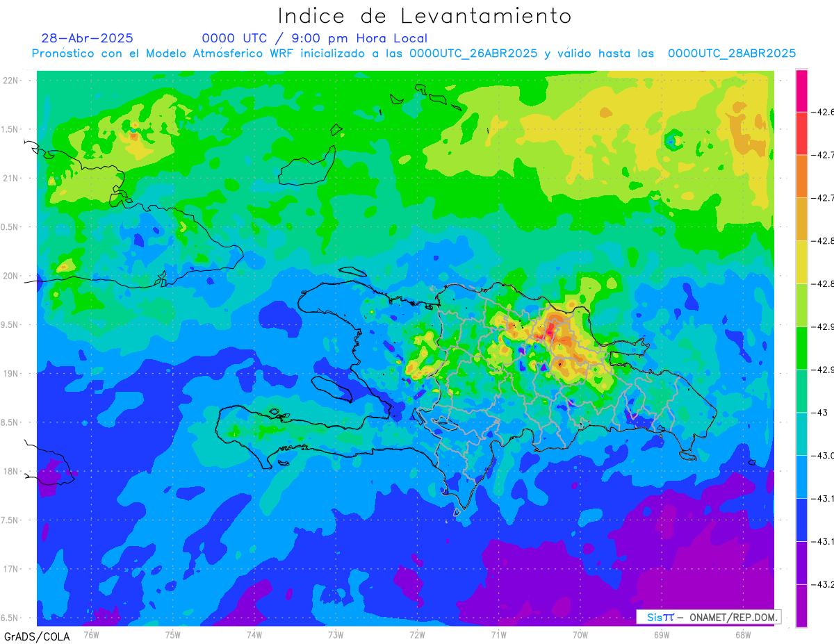
Task: Click the 70W longitude label
Action: click(580, 634)
